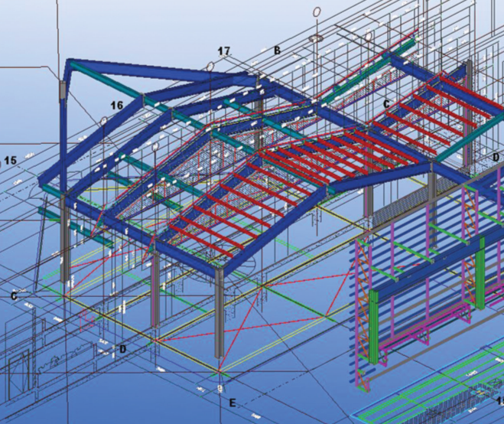Click grid label D at right edge
This screenshot has width=504, height=424.
pyautogui.click(x=496, y=158)
